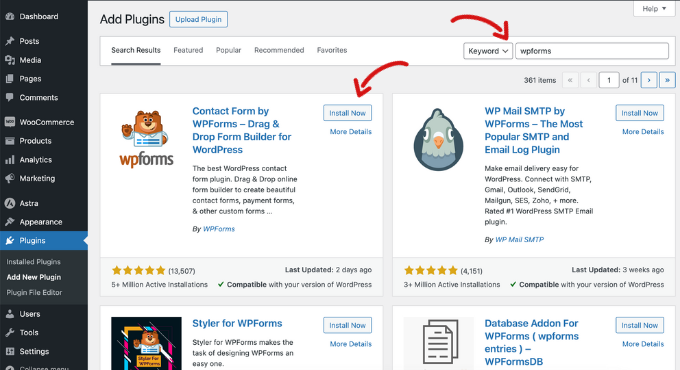
Task: Open More Details for WP Mail SMTP
Action: (x=643, y=131)
